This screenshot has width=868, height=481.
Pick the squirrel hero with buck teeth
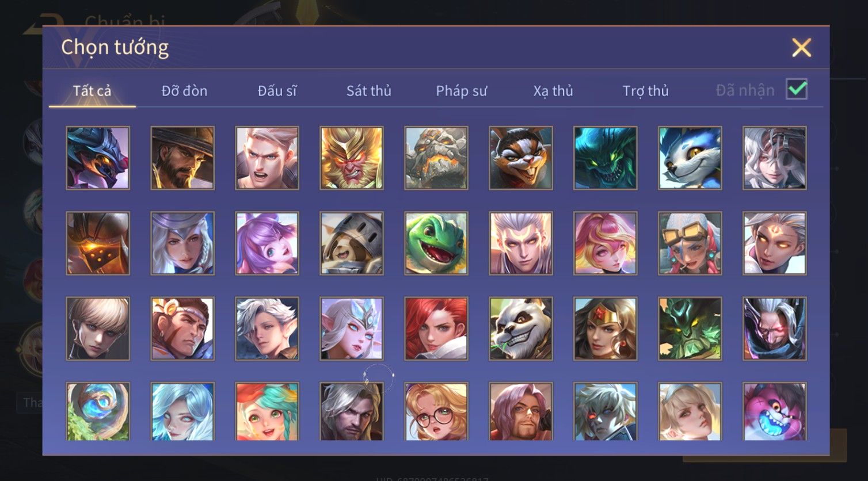click(521, 158)
